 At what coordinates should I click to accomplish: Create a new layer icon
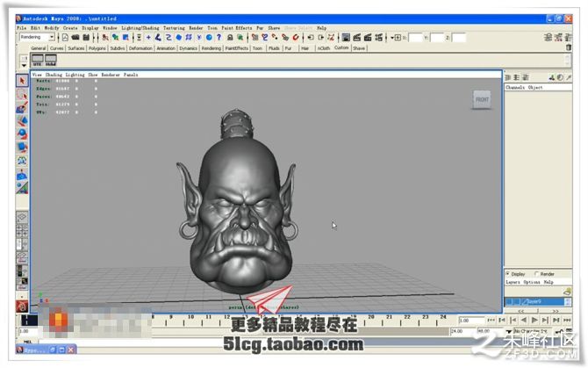pyautogui.click(x=567, y=292)
